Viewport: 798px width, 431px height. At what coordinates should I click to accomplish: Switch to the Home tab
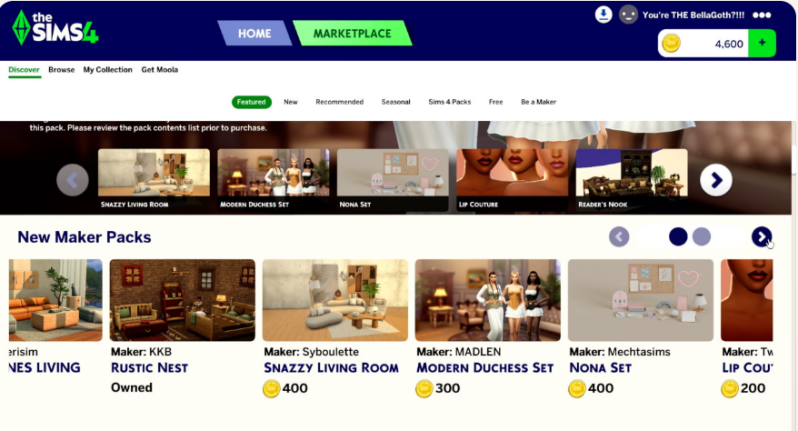pyautogui.click(x=254, y=34)
